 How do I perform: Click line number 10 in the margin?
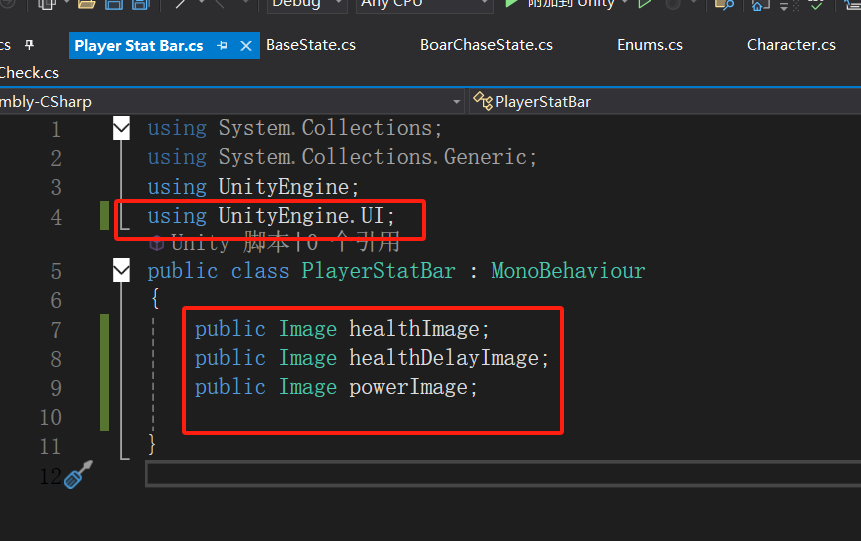[x=50, y=417]
